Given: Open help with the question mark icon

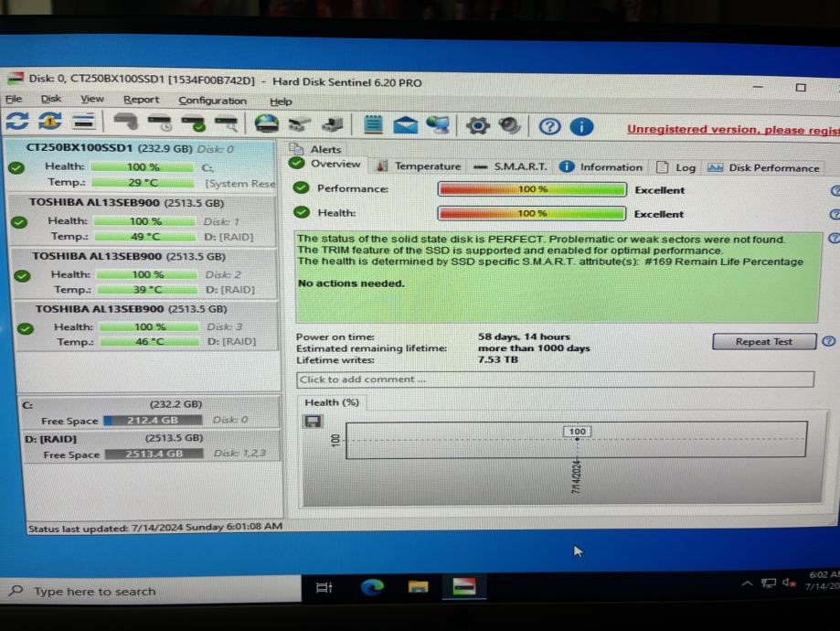Looking at the screenshot, I should coord(549,126).
